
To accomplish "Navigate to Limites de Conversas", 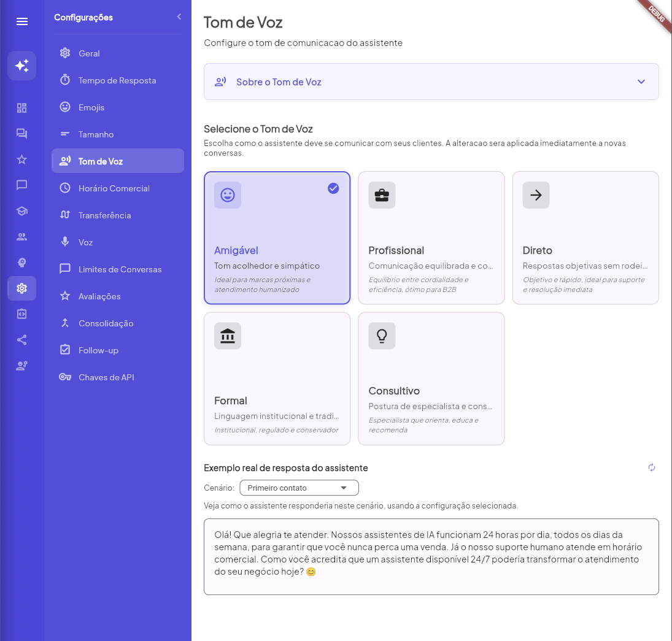I will click(120, 269).
